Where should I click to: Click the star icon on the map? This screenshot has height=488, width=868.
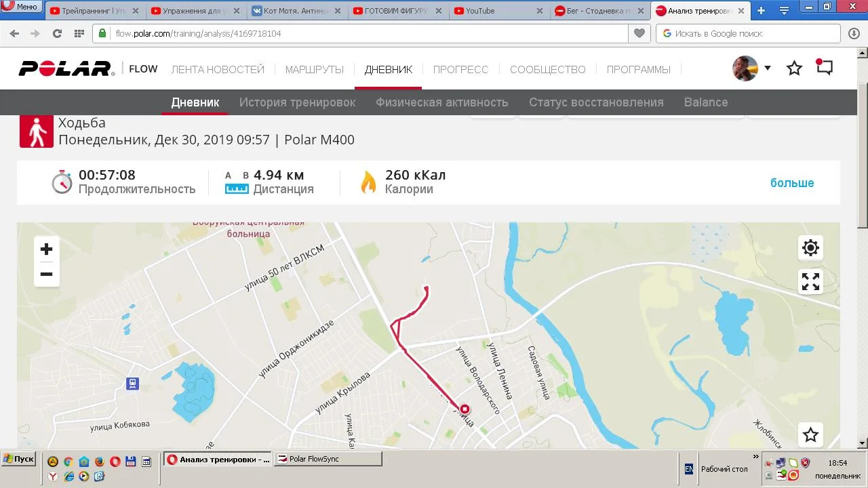coord(810,434)
